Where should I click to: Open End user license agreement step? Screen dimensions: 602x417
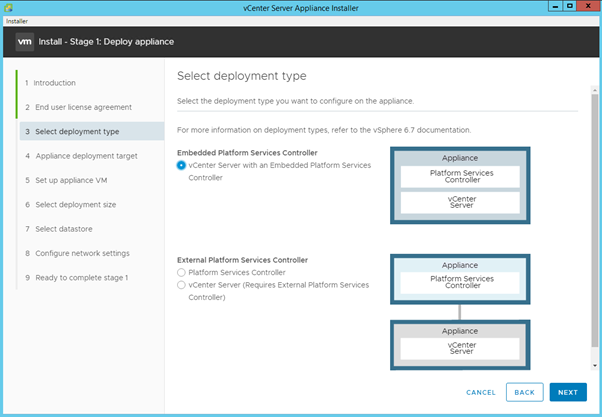[83, 107]
